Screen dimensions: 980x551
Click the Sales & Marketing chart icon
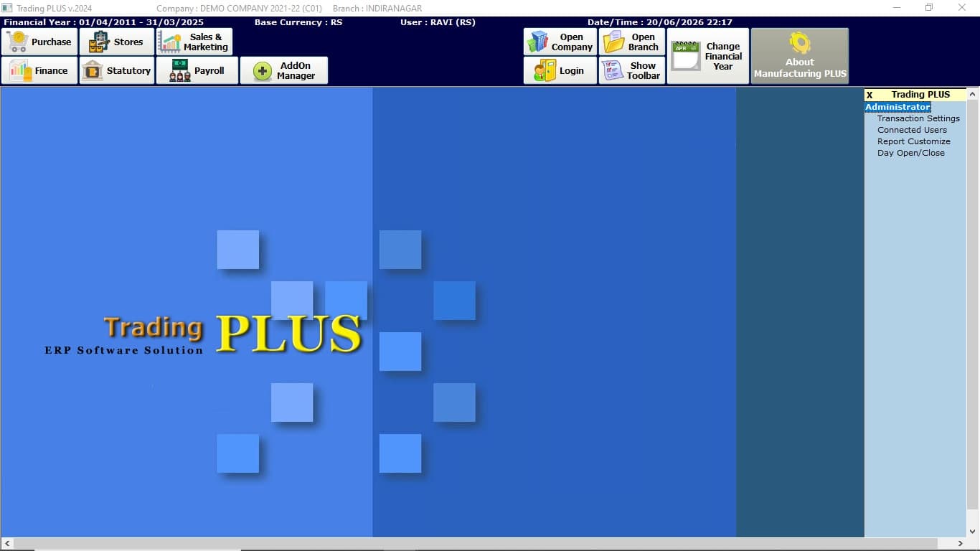169,42
